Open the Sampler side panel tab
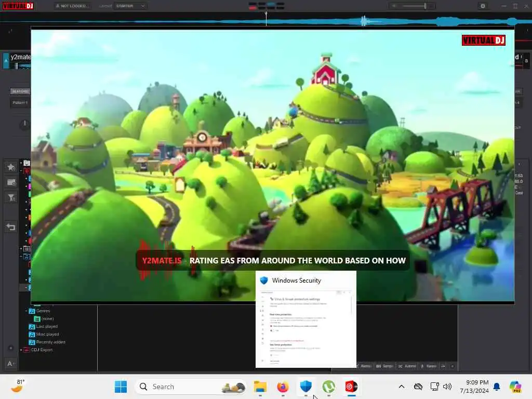The image size is (532, 399). coord(385,366)
